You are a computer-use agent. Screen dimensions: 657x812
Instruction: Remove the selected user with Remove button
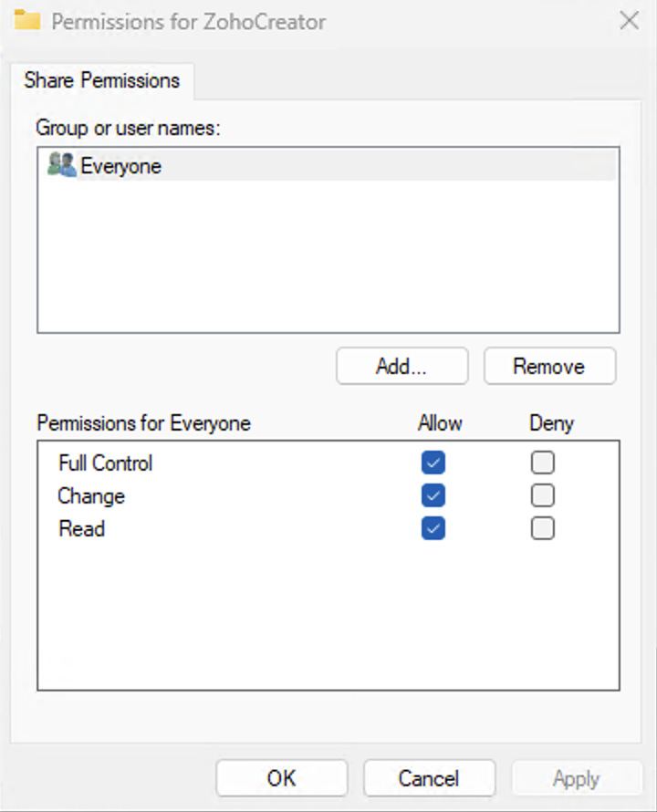(549, 367)
